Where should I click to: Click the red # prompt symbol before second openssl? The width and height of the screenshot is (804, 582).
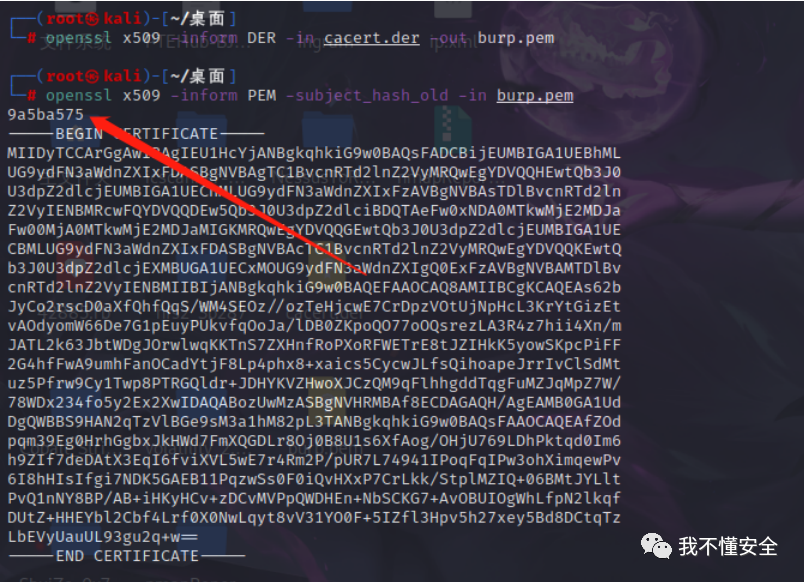(32, 95)
